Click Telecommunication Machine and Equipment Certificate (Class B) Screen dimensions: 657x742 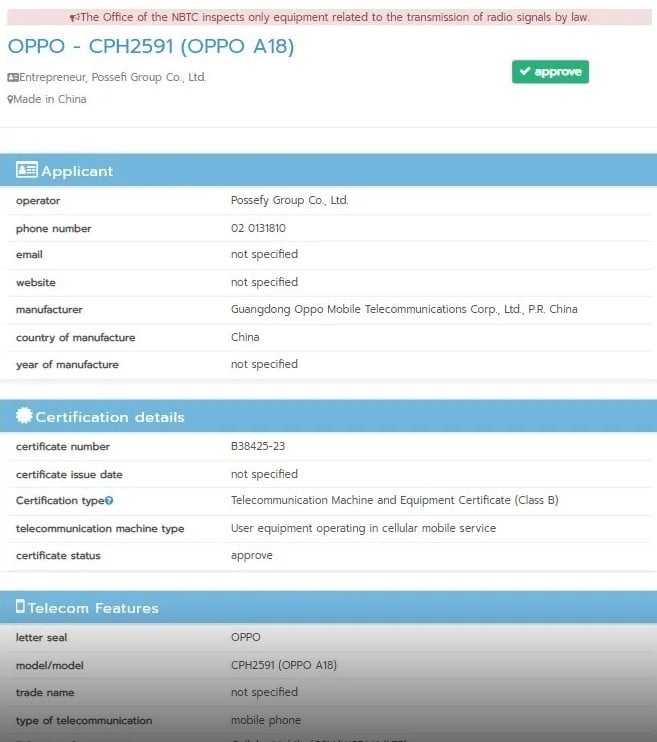coord(394,500)
